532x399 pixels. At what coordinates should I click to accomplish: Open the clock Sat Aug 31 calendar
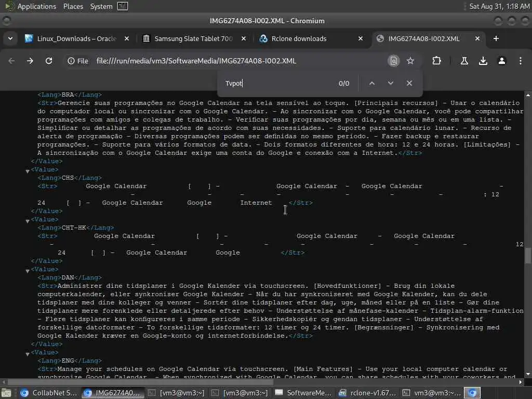pos(499,6)
